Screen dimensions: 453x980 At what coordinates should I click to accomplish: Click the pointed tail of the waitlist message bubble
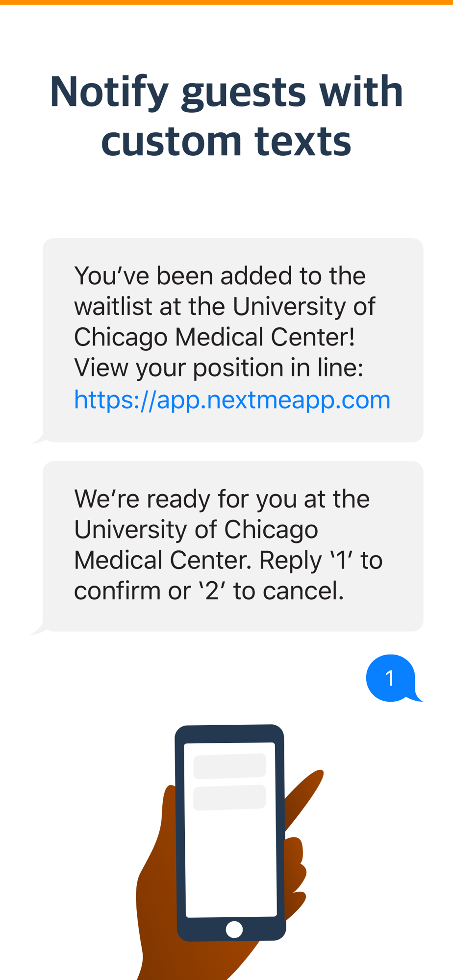(x=39, y=439)
